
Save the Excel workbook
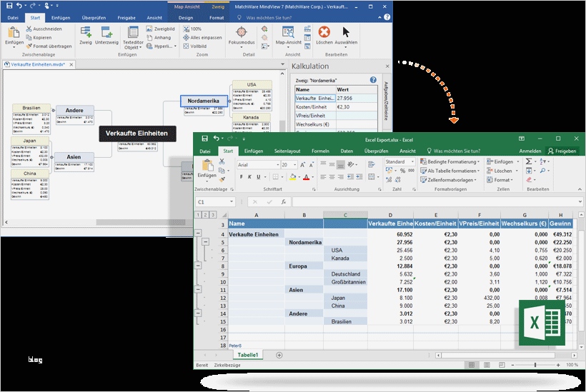point(204,139)
